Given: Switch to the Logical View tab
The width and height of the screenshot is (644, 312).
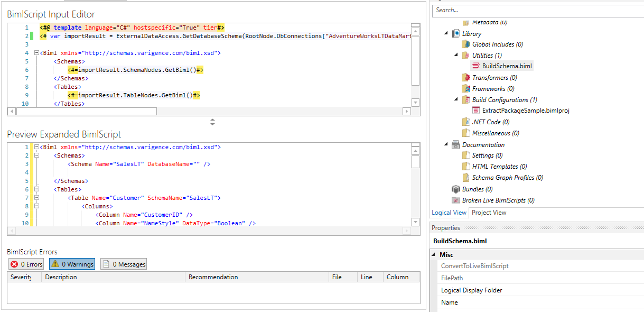Looking at the screenshot, I should pyautogui.click(x=449, y=213).
